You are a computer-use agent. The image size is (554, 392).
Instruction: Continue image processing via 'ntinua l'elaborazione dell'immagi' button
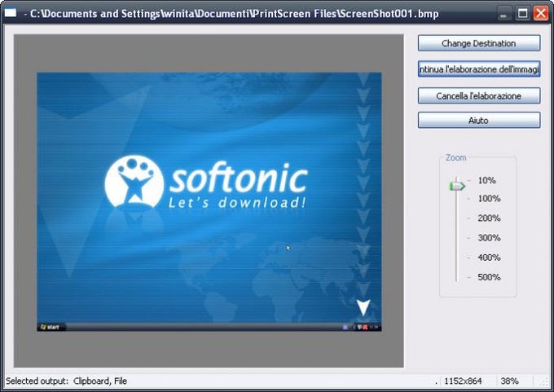click(x=479, y=69)
